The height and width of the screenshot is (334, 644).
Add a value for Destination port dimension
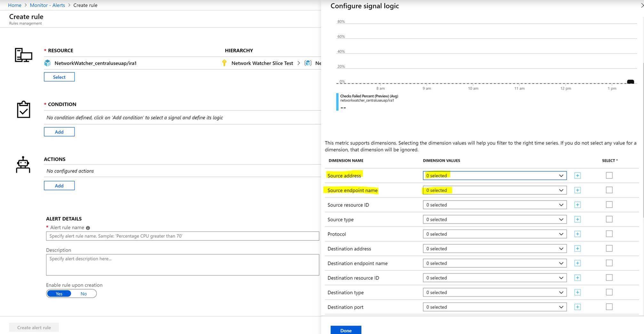pos(577,307)
